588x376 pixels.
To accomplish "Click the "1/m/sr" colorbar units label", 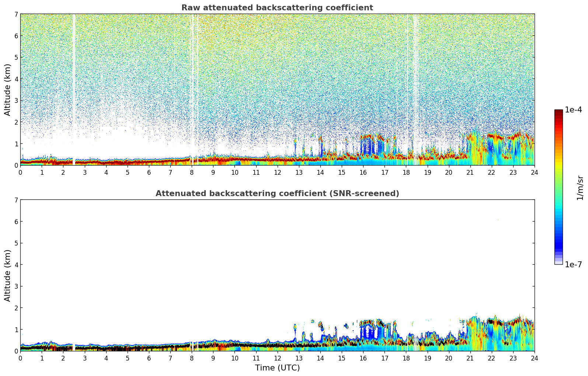I will 580,188.
